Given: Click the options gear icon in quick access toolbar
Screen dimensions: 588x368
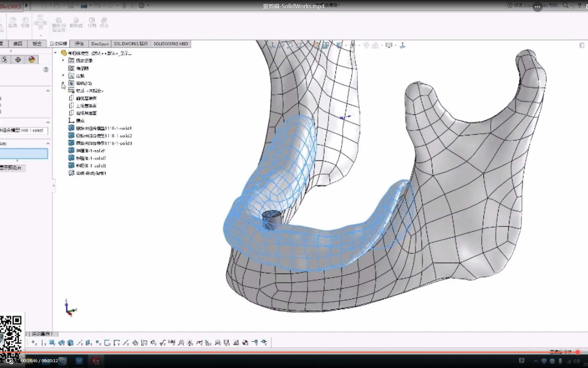Looking at the screenshot, I should pyautogui.click(x=142, y=5).
